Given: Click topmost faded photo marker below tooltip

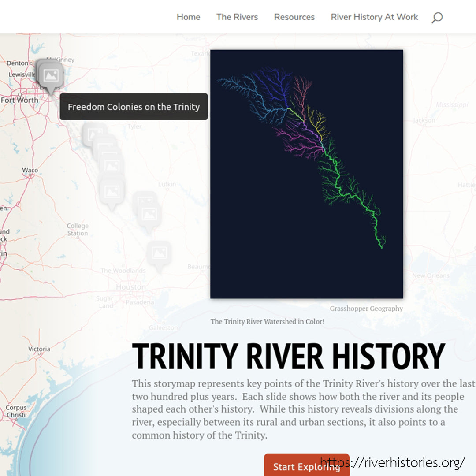Looking at the screenshot, I should [x=94, y=134].
